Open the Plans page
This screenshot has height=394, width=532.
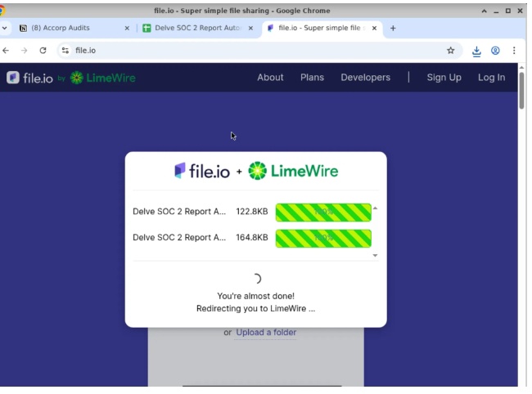click(312, 78)
